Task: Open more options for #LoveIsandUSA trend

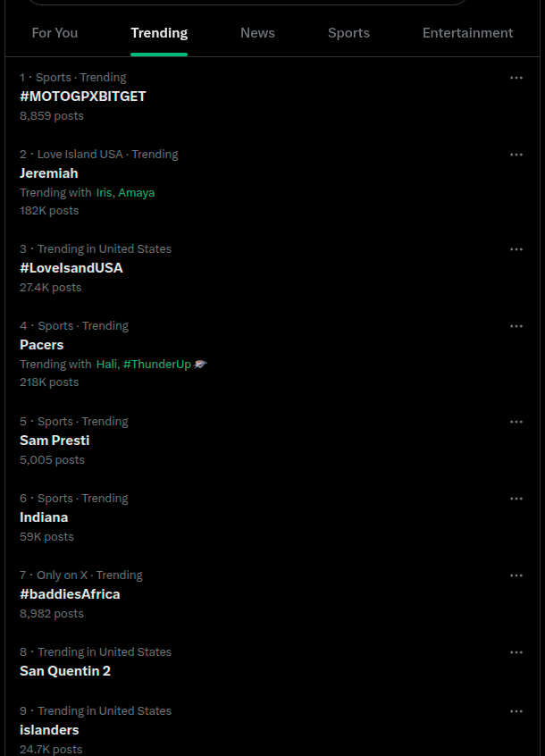Action: (x=516, y=249)
